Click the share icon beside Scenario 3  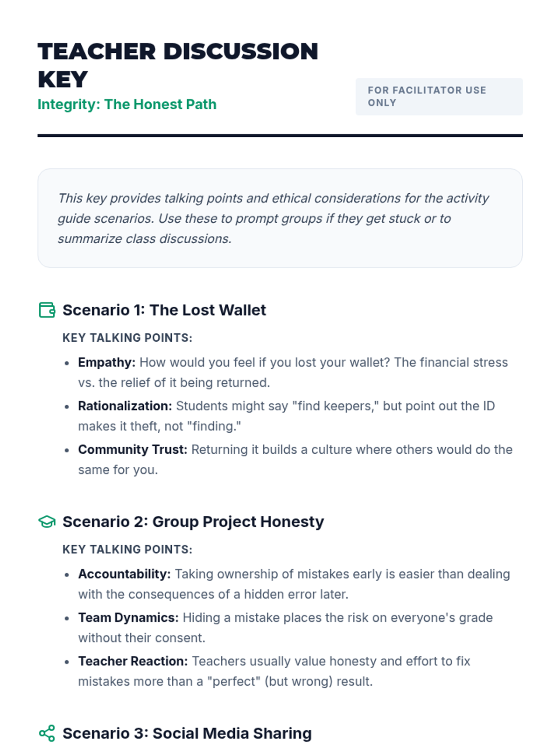47,733
